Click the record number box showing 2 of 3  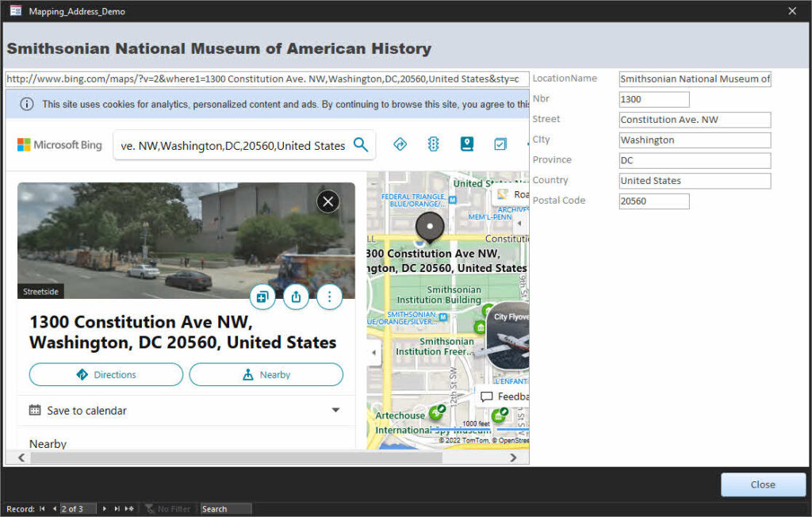click(x=79, y=509)
